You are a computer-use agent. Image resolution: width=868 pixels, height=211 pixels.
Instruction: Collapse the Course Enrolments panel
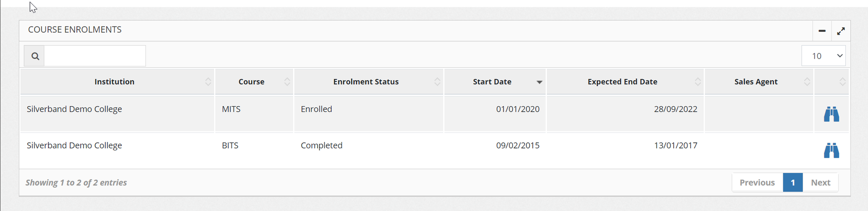tap(822, 31)
